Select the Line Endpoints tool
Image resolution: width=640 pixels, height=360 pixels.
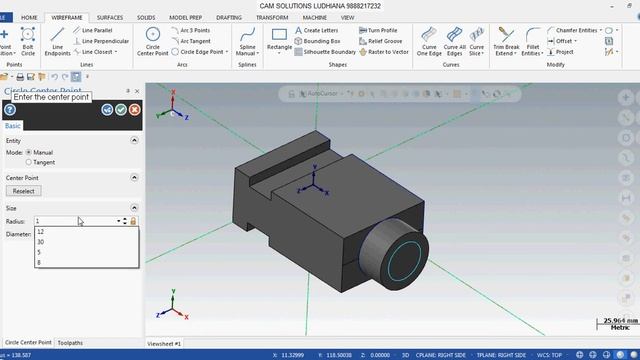coord(58,41)
